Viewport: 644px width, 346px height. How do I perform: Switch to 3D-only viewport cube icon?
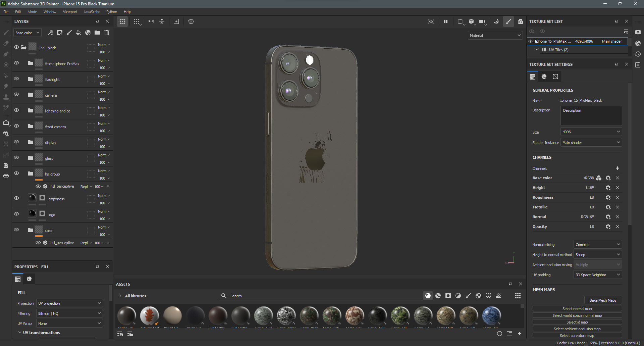(472, 21)
